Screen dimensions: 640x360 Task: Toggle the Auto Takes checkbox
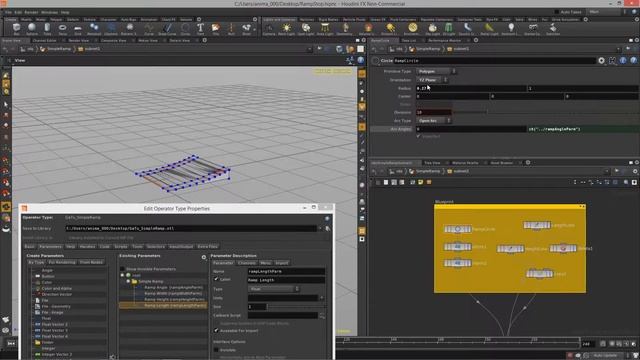click(x=557, y=12)
